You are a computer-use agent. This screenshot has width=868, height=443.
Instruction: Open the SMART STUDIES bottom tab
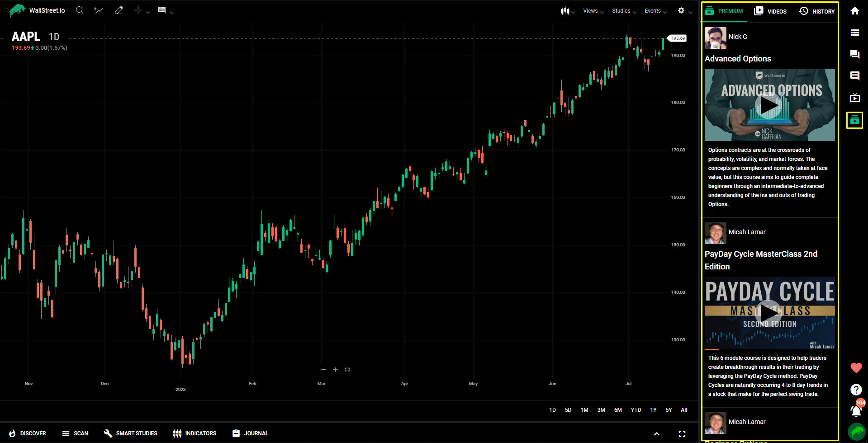131,434
